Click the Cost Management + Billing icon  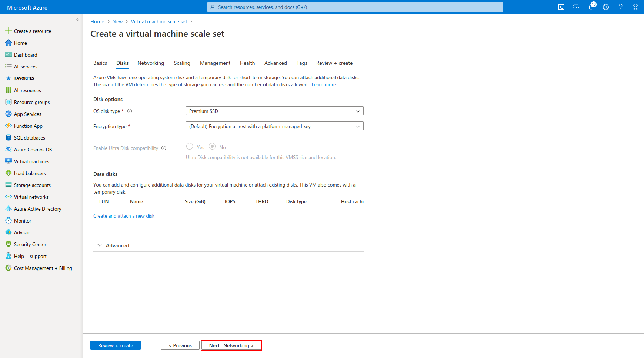[9, 268]
